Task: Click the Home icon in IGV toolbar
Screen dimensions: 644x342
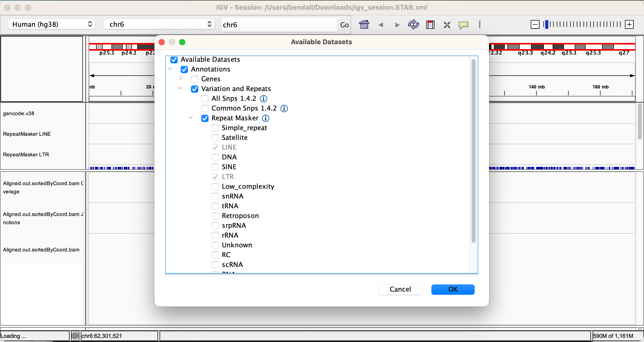Action: coord(364,25)
